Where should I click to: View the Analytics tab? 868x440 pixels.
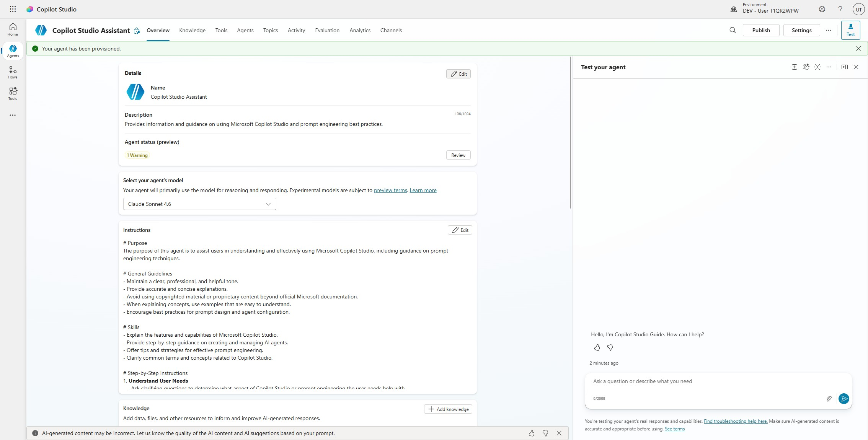[360, 30]
